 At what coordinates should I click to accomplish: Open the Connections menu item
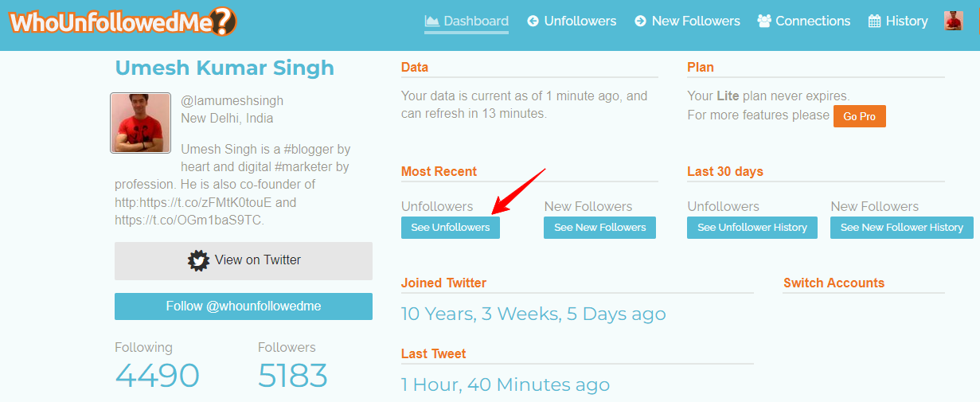804,21
